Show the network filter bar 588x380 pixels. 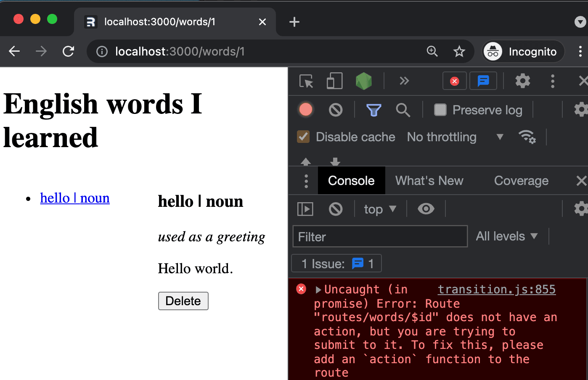[373, 110]
